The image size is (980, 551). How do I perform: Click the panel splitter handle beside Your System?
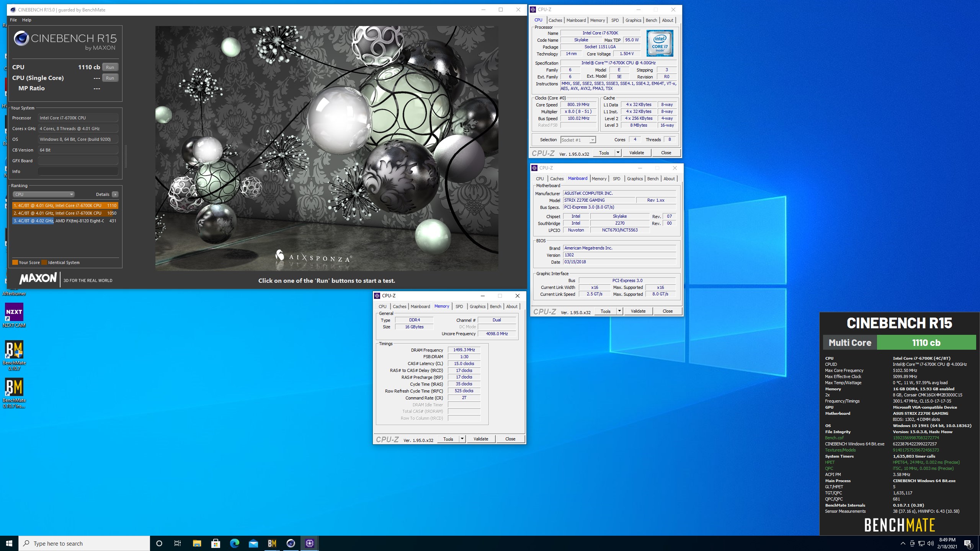click(126, 156)
